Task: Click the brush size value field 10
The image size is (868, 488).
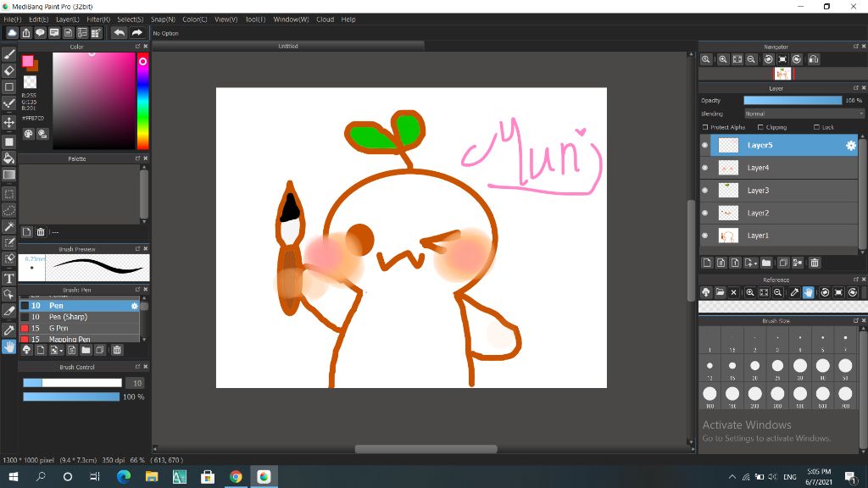Action: click(136, 383)
